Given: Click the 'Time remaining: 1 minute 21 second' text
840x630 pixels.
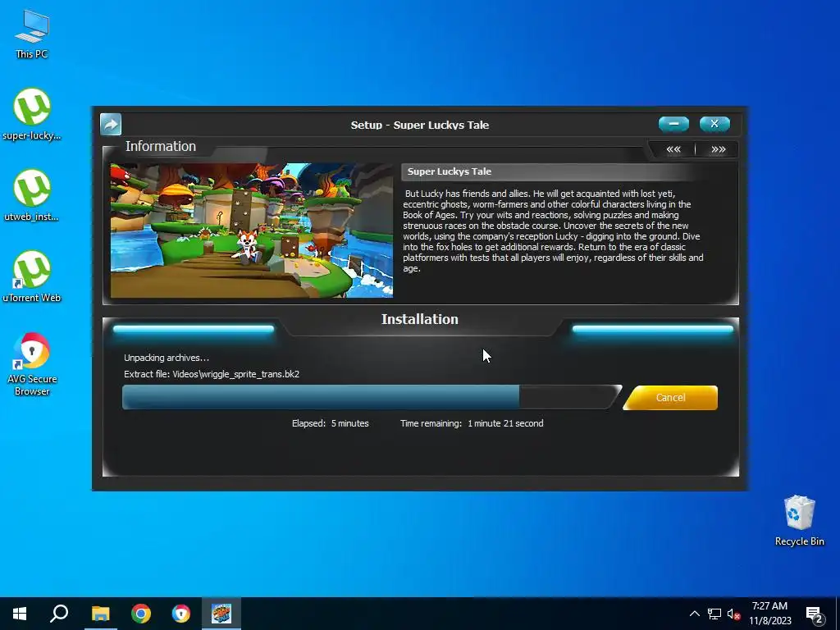Looking at the screenshot, I should 472,423.
